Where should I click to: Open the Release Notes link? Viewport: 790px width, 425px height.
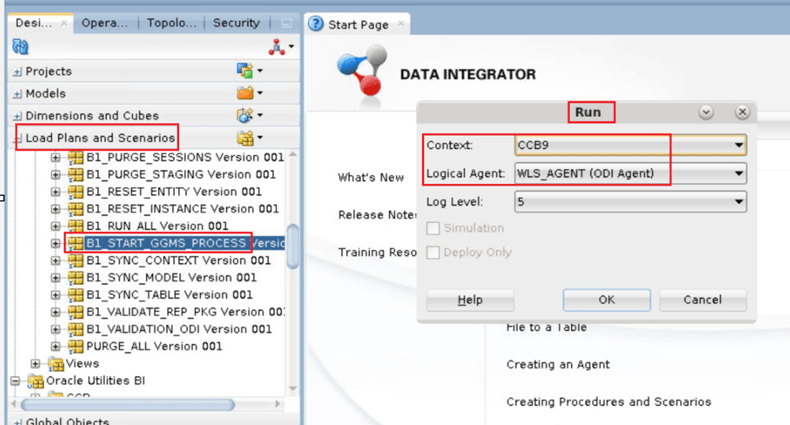377,215
